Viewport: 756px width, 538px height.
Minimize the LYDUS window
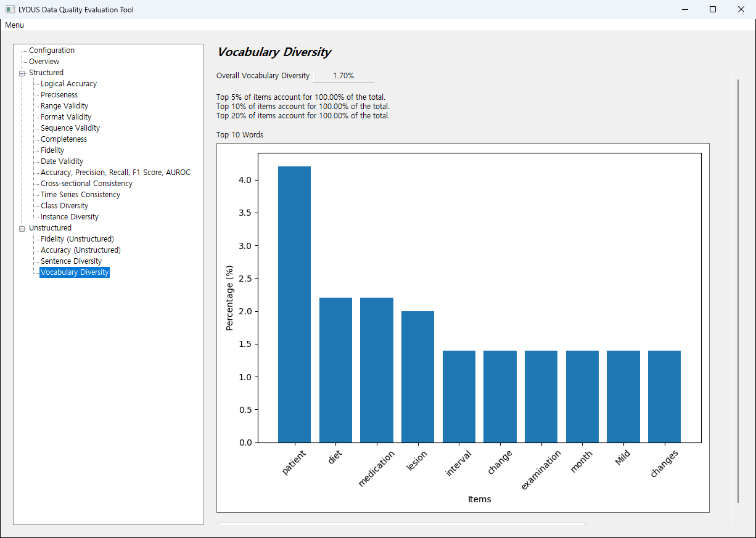click(684, 9)
